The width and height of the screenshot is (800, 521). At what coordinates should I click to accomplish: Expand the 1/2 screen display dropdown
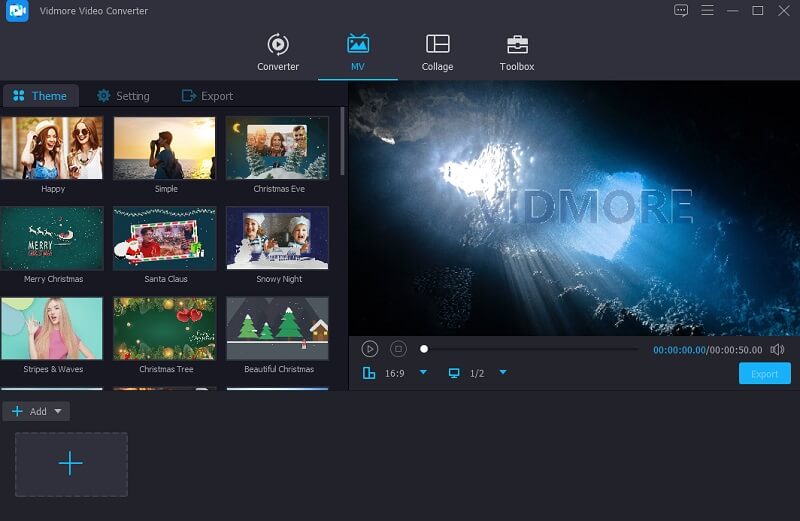503,373
